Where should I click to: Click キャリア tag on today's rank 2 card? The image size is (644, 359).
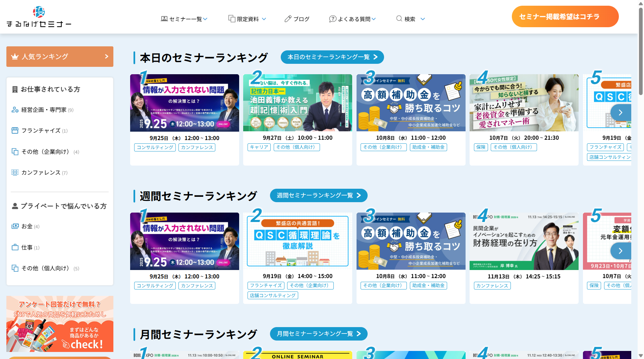[259, 147]
